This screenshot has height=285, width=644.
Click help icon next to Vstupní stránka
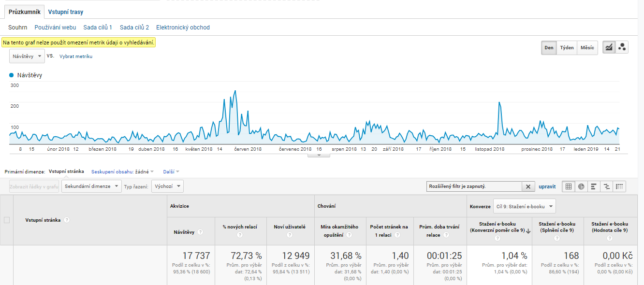pyautogui.click(x=67, y=220)
